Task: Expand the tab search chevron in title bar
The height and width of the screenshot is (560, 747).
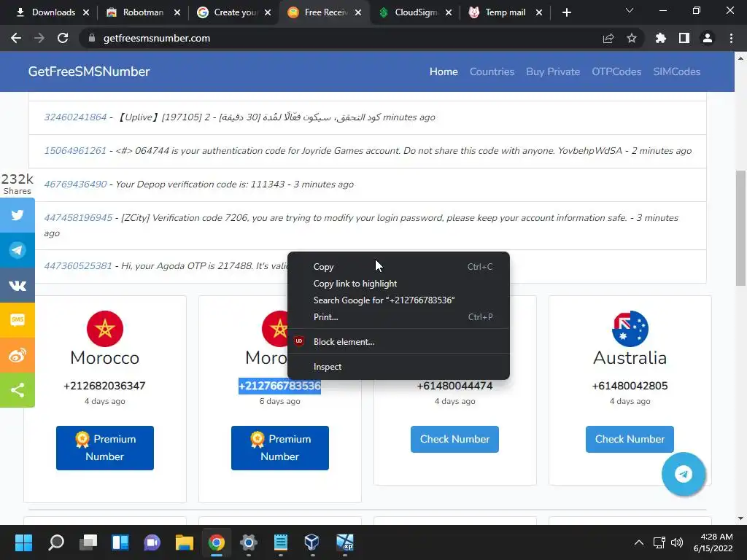Action: point(630,10)
